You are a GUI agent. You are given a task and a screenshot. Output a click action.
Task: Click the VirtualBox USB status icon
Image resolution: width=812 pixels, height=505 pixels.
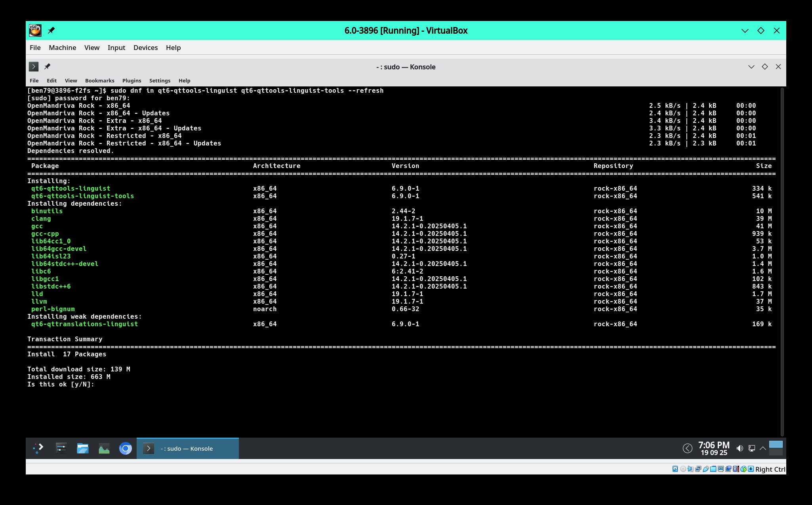(706, 469)
